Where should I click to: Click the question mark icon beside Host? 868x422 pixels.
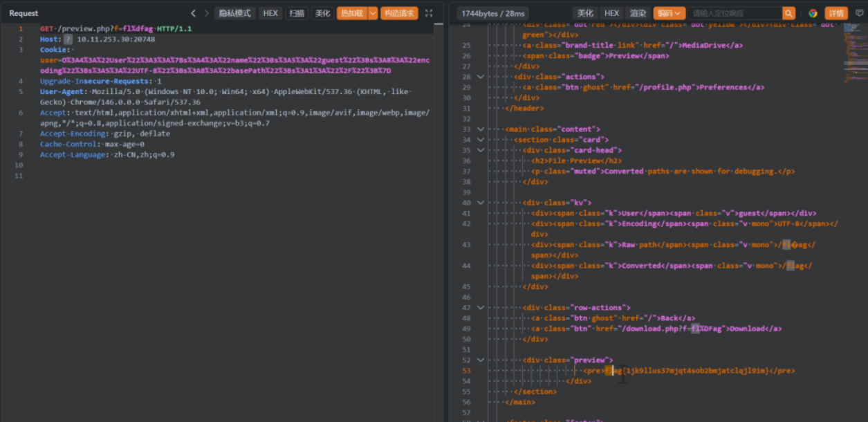(x=68, y=39)
